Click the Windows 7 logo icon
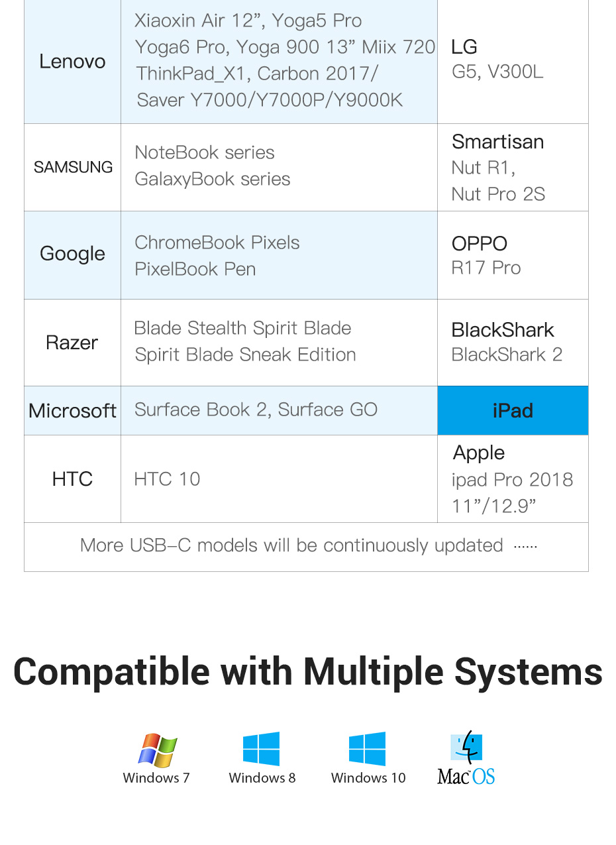Viewport: 616px width, 845px height. pyautogui.click(x=158, y=750)
